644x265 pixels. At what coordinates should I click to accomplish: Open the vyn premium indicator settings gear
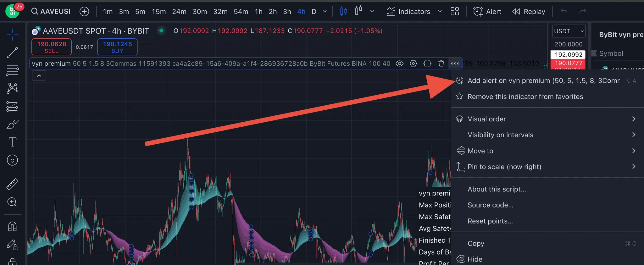413,63
